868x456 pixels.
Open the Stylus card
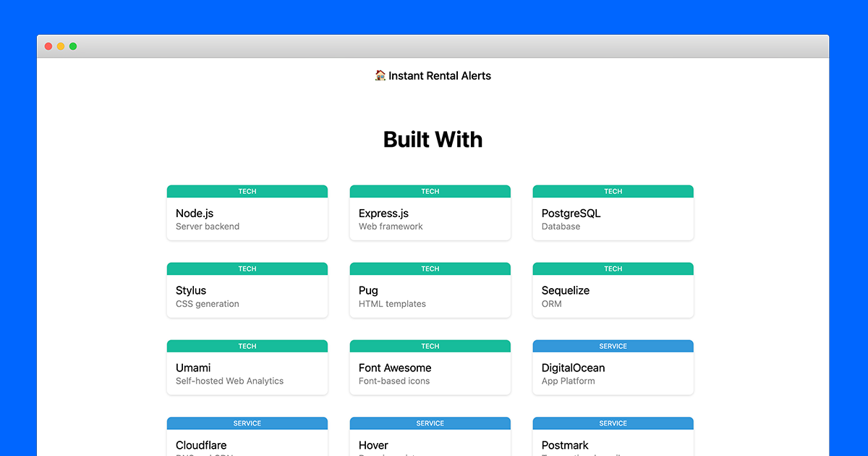(x=247, y=290)
